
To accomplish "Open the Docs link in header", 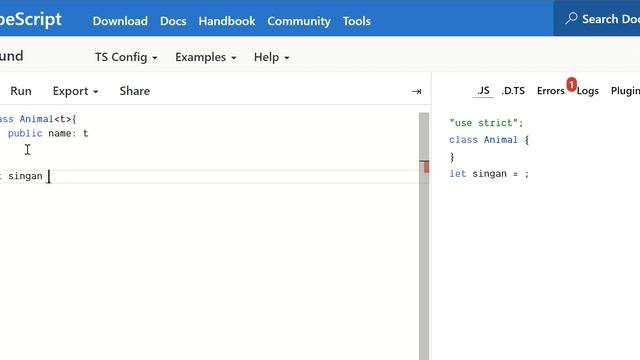I will 173,21.
